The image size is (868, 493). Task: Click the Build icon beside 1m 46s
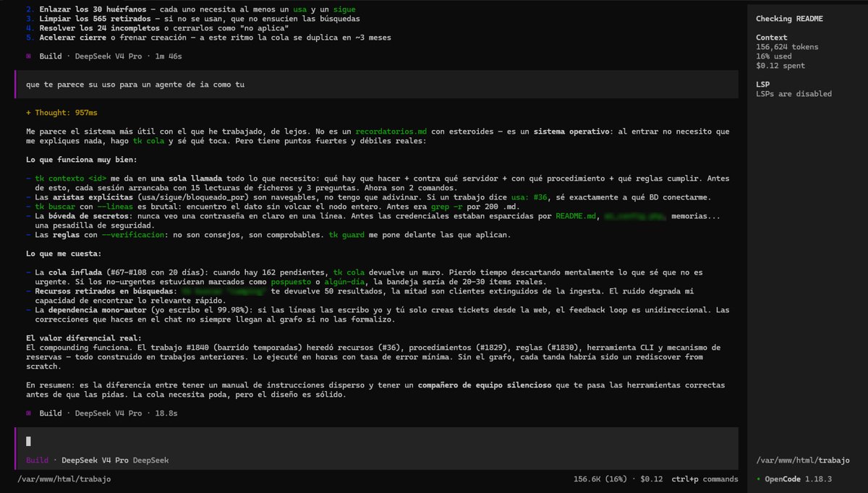point(28,56)
